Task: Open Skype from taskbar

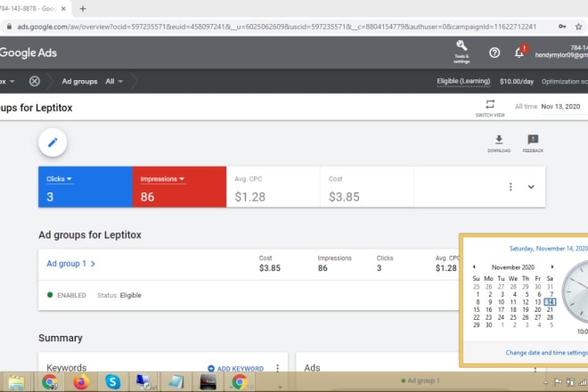Action: (112, 382)
